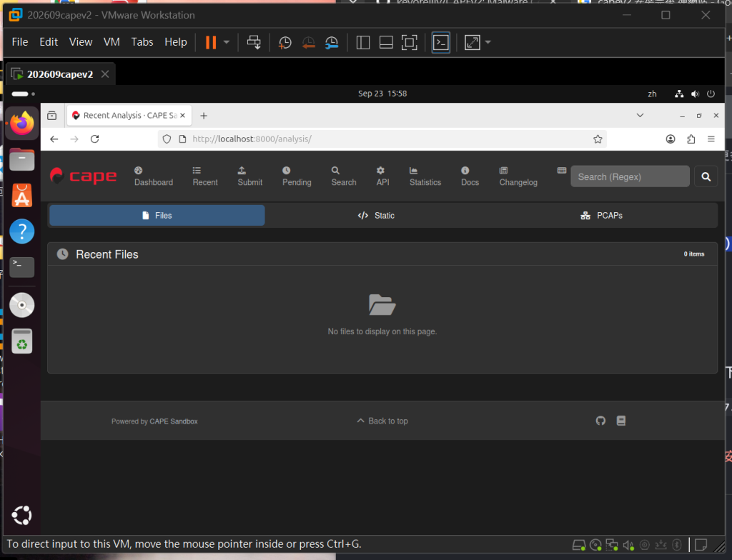The width and height of the screenshot is (732, 560).
Task: Reload the page in Firefox
Action: (x=95, y=139)
